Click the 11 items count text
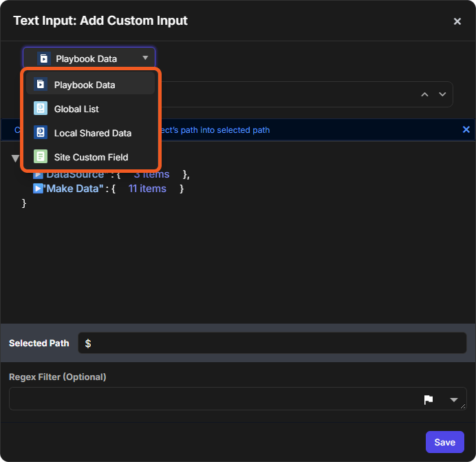This screenshot has height=462, width=476. point(147,189)
